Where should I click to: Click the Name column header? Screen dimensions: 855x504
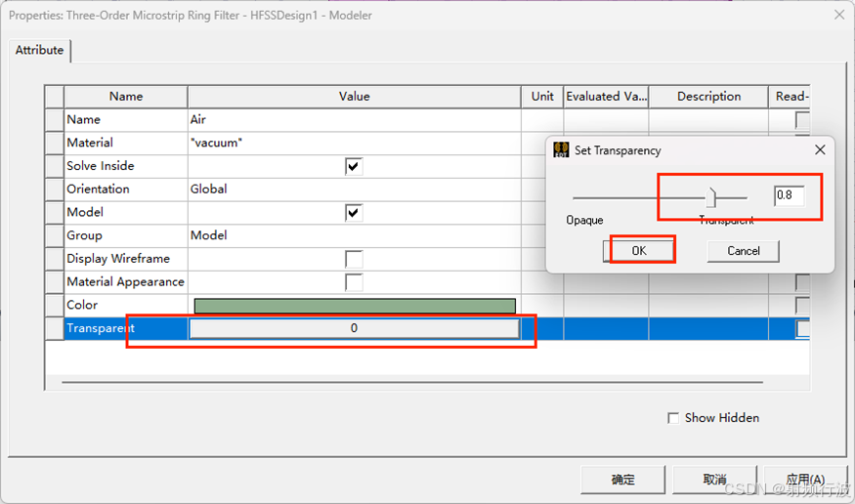point(126,97)
